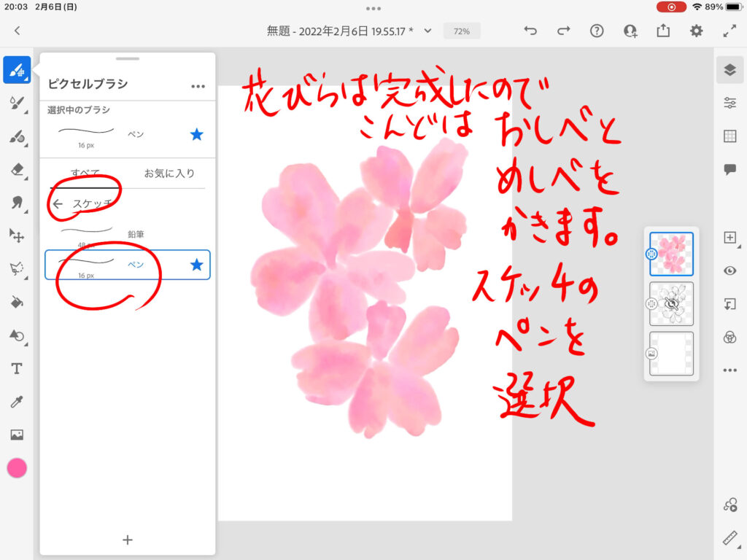Go back from スケッチ brush category

coord(58,204)
